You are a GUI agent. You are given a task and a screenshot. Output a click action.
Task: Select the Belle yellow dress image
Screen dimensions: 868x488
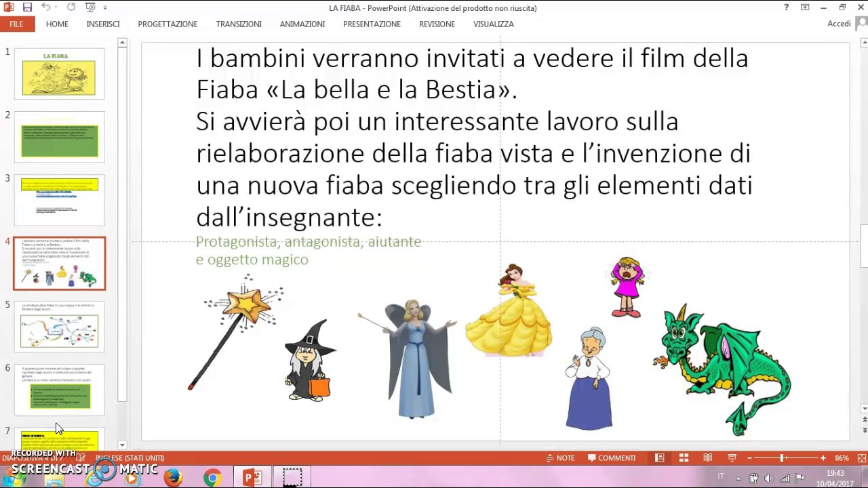509,310
